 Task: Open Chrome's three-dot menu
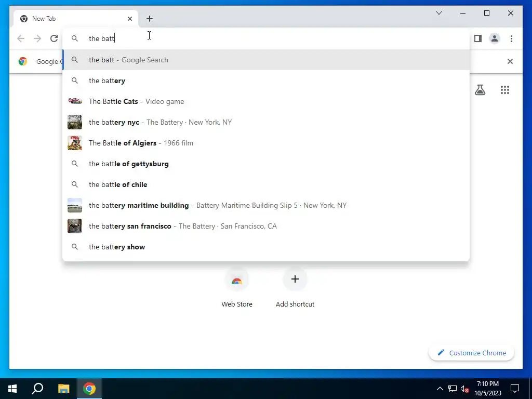(x=511, y=38)
